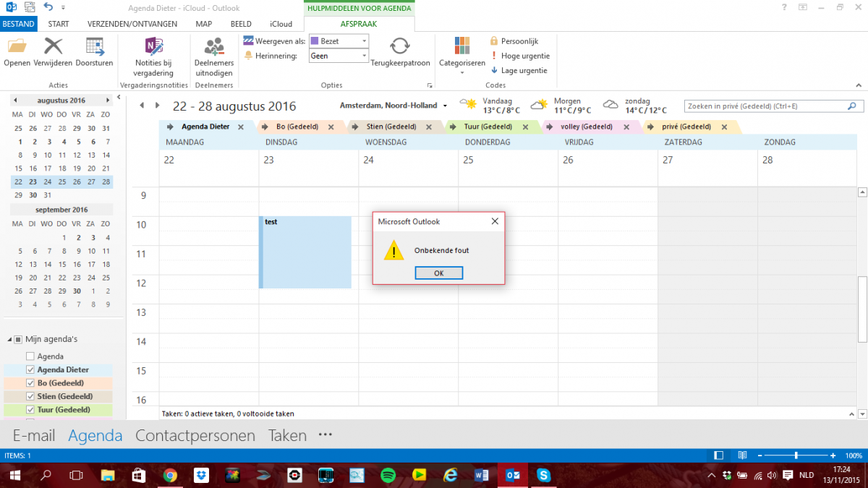Open Google Chrome from the taskbar

pyautogui.click(x=170, y=475)
